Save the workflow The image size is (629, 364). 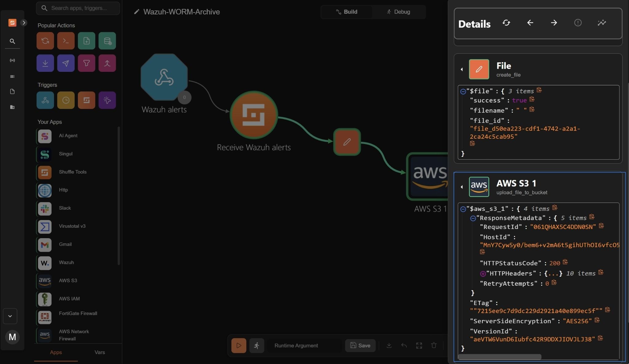(360, 346)
